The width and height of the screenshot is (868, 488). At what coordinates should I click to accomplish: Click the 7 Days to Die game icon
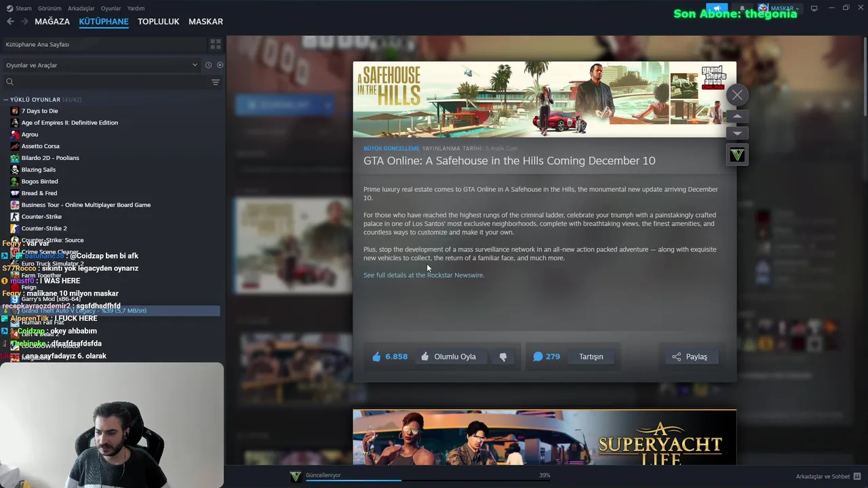tap(14, 111)
